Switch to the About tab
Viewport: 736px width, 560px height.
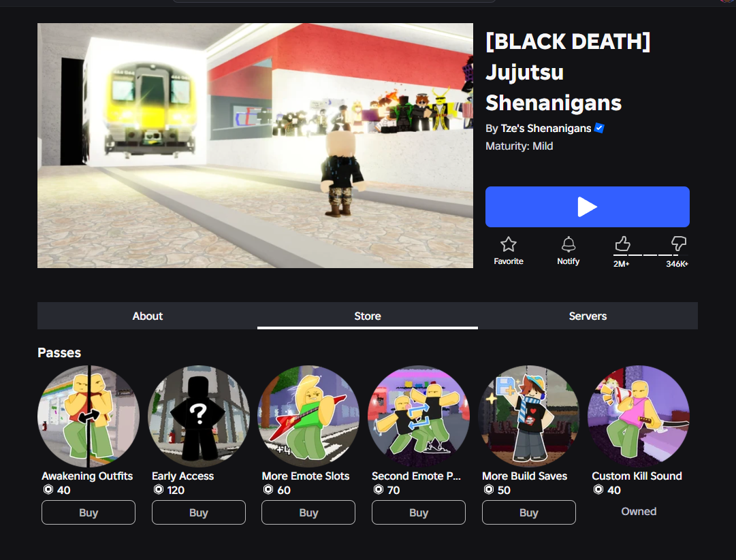point(147,316)
